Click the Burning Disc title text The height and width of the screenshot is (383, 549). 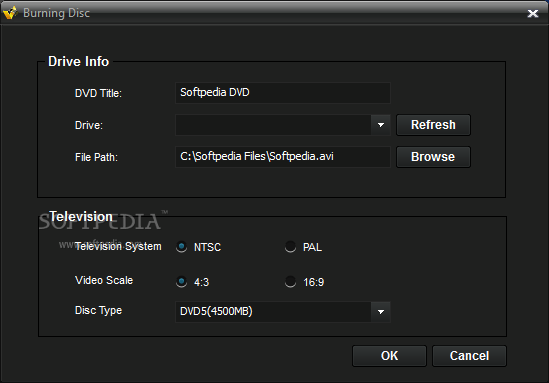[x=56, y=13]
